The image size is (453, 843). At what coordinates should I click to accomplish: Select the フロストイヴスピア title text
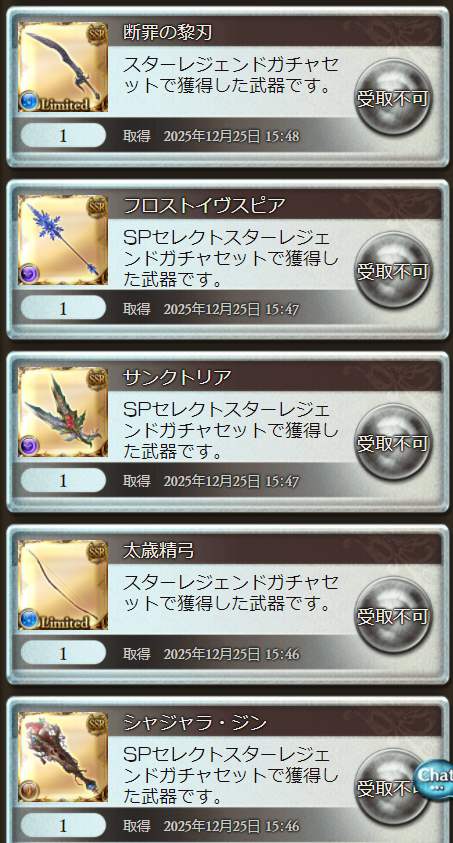[x=204, y=205]
